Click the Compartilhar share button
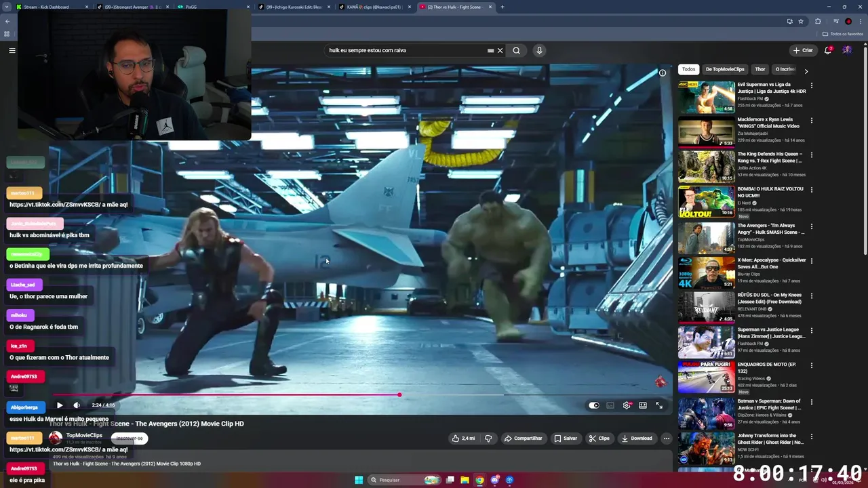This screenshot has height=488, width=868. click(x=524, y=439)
